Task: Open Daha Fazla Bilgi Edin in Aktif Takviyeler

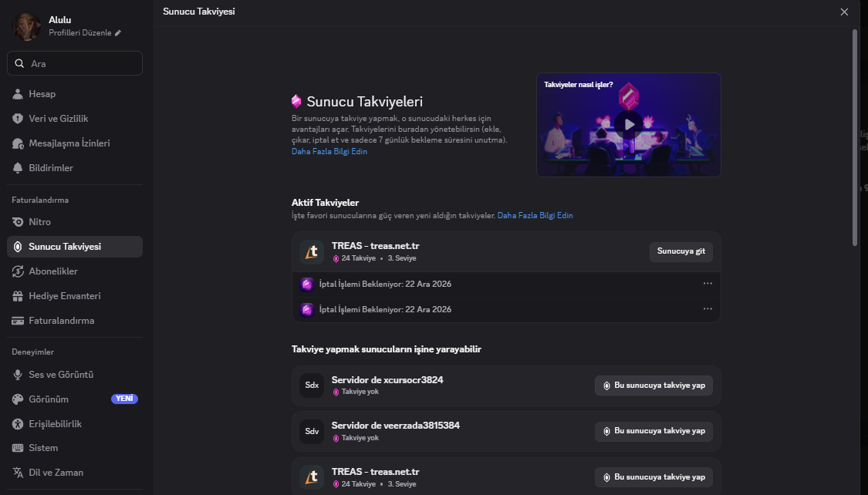Action: pos(535,216)
